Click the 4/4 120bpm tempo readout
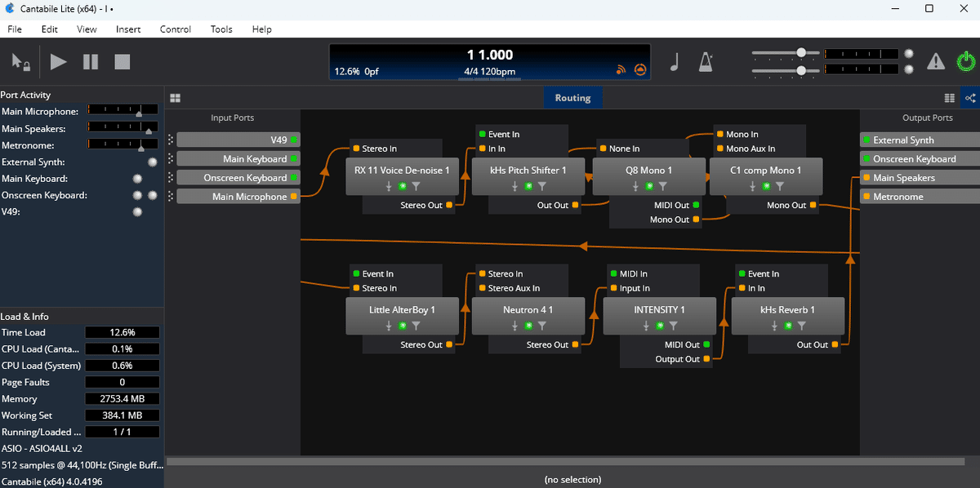This screenshot has width=980, height=488. [489, 72]
